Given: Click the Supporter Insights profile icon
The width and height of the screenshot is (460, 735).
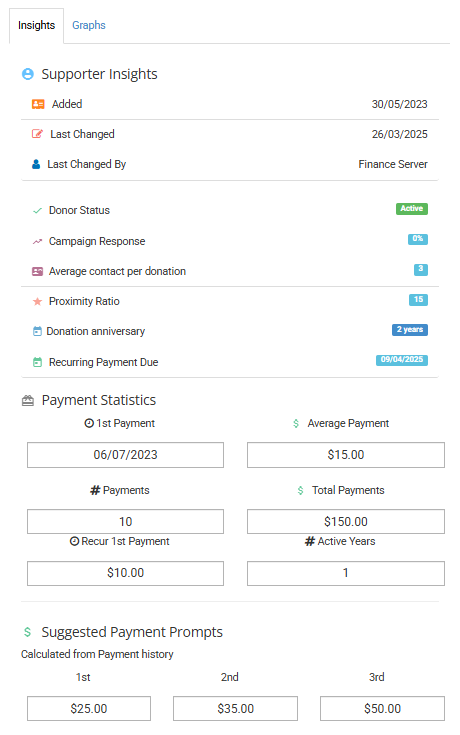Looking at the screenshot, I should click(x=28, y=74).
